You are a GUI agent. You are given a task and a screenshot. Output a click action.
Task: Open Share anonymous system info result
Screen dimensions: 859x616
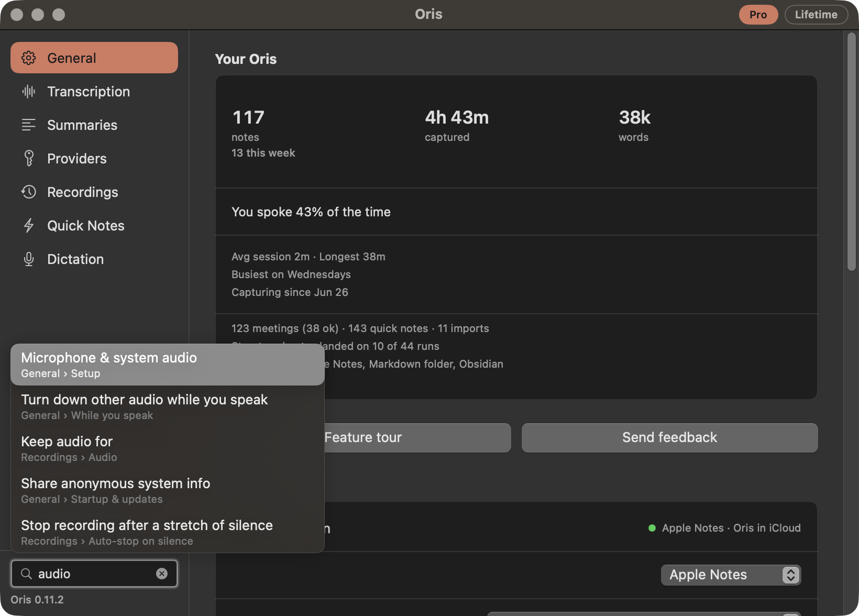pos(168,490)
